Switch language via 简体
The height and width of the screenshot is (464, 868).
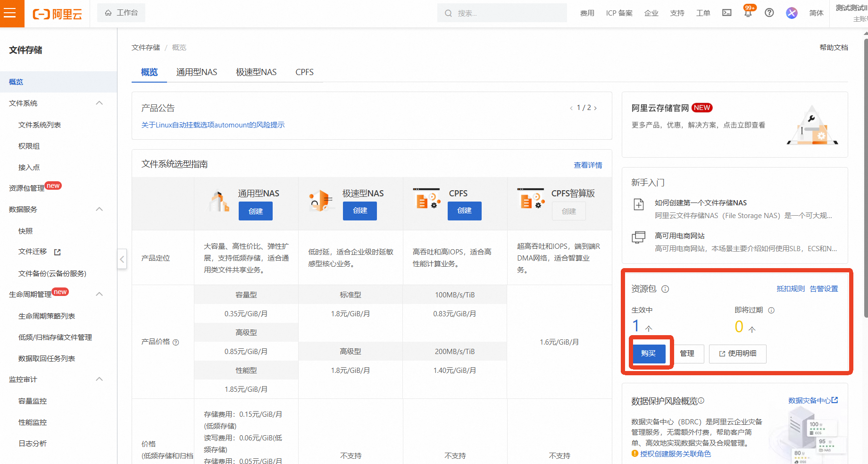click(816, 13)
